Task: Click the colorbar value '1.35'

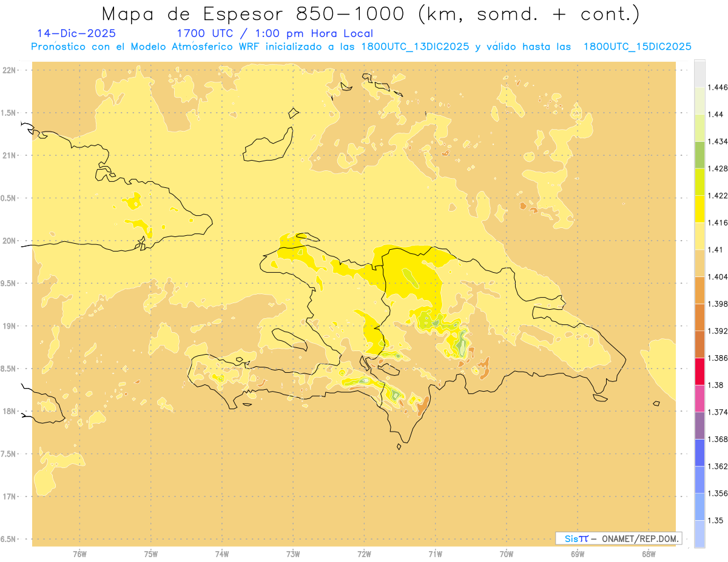Action: 715,521
